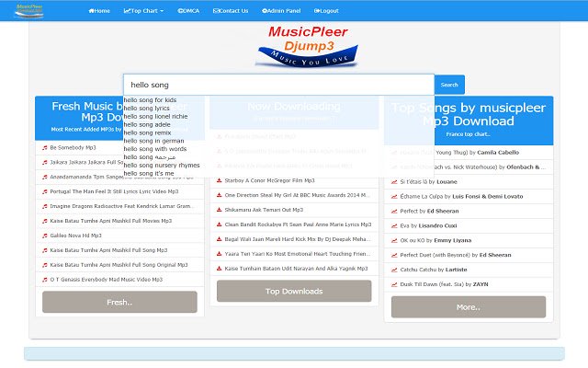588x368 pixels.
Task: Click download icon beside Bagal Wali Jaan Mareli
Action: click(x=219, y=239)
